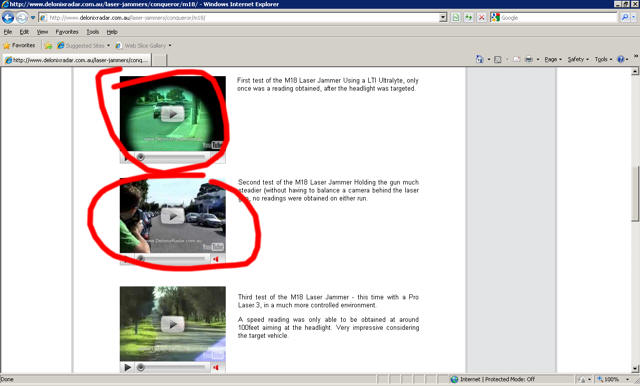
Task: Open the Favorites menu in menu bar
Action: 67,32
